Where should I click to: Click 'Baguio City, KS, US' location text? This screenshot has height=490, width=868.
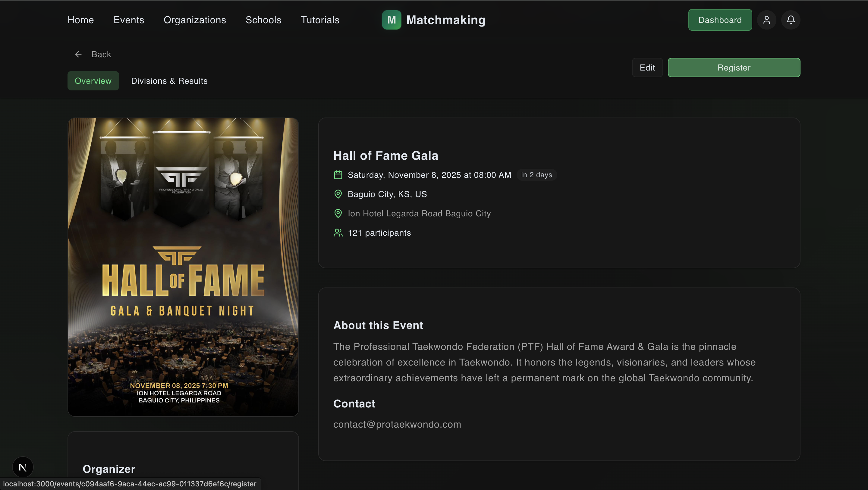(387, 194)
